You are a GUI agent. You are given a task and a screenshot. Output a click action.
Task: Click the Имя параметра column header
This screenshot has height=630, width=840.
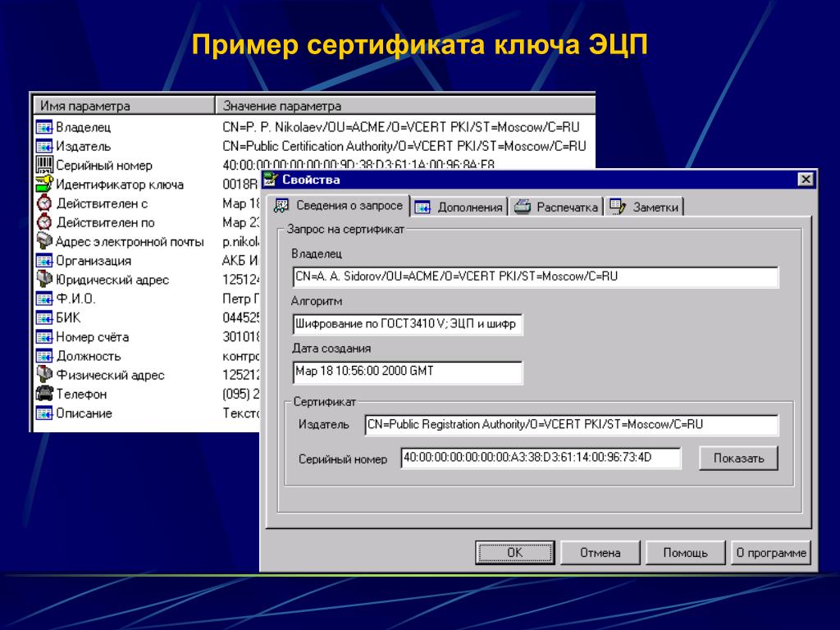(124, 106)
